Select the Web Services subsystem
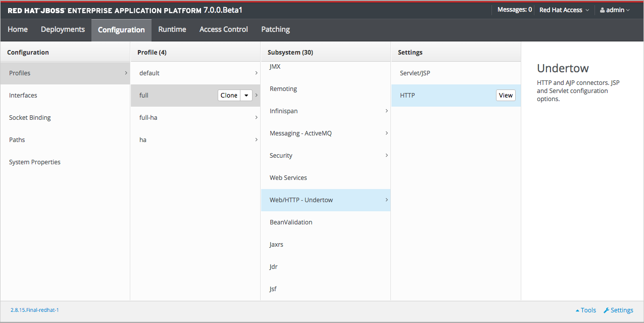This screenshot has height=323, width=644. pyautogui.click(x=326, y=178)
